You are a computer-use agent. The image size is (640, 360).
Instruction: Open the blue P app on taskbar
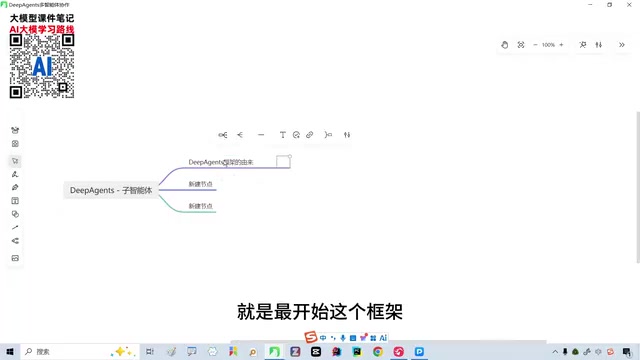(x=419, y=351)
